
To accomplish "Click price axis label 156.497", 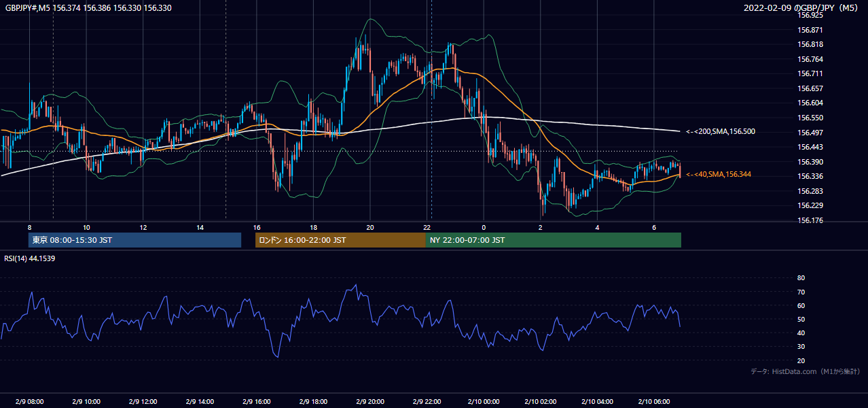I will [x=810, y=133].
